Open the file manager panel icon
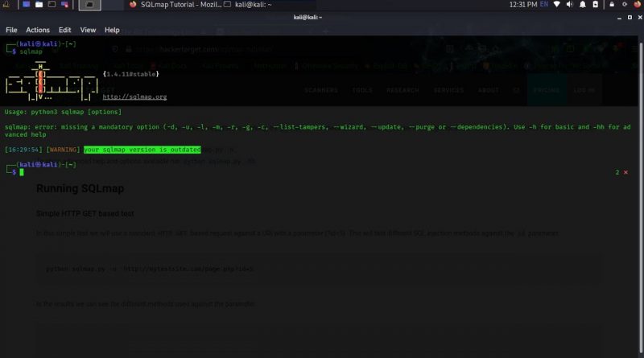 tap(39, 5)
